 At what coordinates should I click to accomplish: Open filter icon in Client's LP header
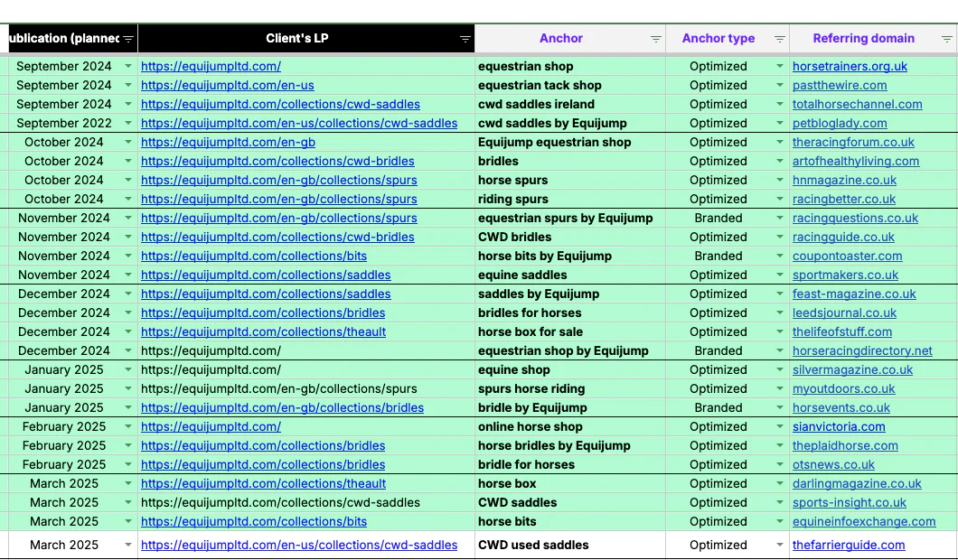tap(465, 39)
